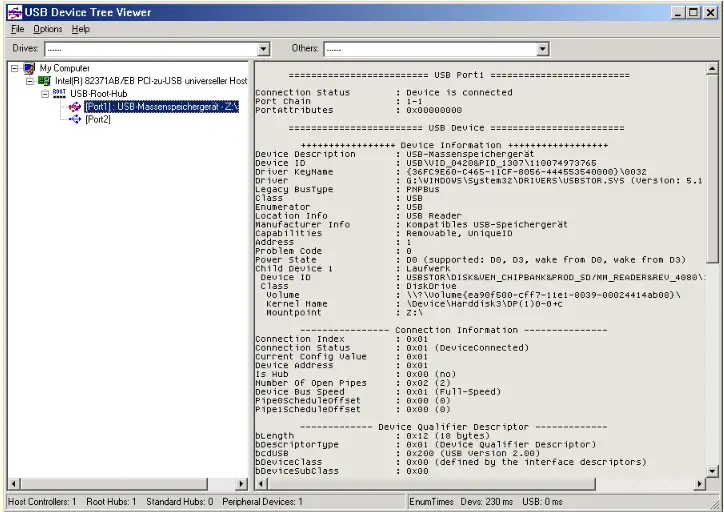724x512 pixels.
Task: Click the 'Laufwerk' child device value
Action: 428,268
